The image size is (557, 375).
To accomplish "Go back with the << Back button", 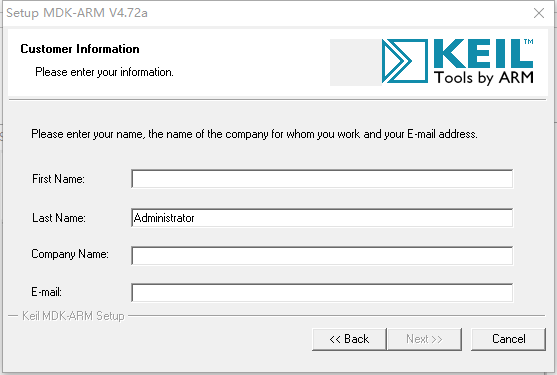I will [349, 339].
